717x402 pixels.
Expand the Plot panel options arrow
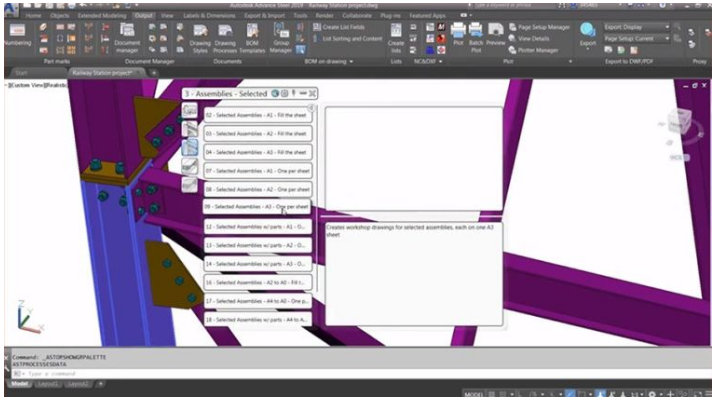570,61
